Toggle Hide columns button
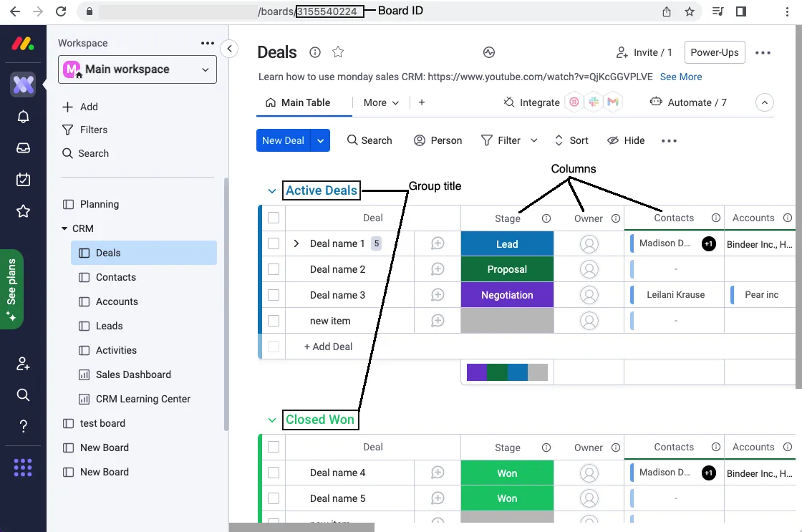 click(626, 140)
